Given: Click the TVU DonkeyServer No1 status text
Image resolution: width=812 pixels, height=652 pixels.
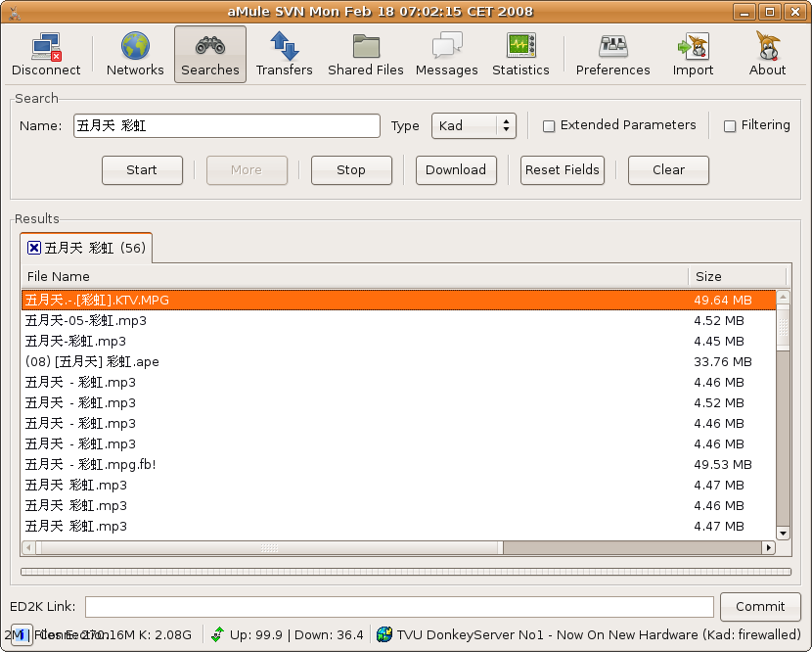Looking at the screenshot, I should [599, 634].
